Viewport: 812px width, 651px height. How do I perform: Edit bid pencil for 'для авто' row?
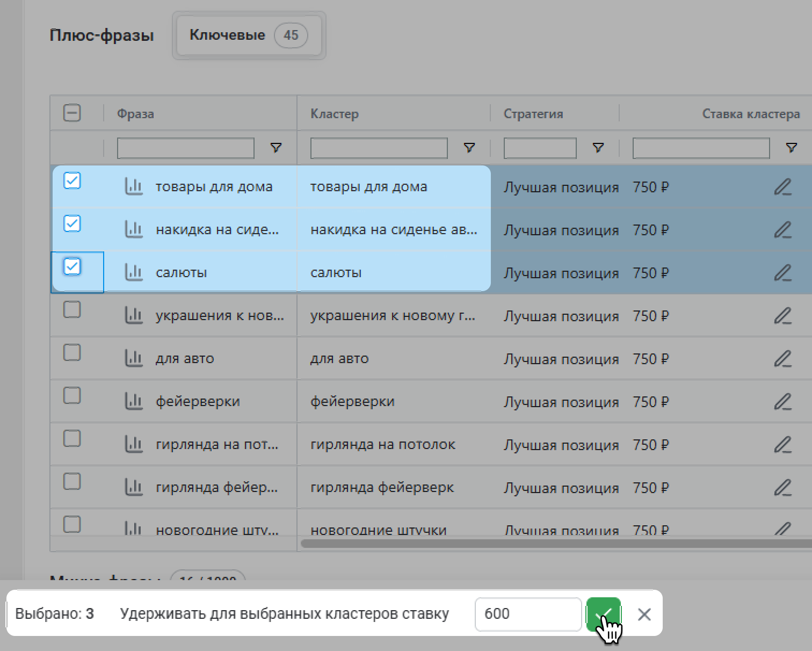click(x=782, y=359)
